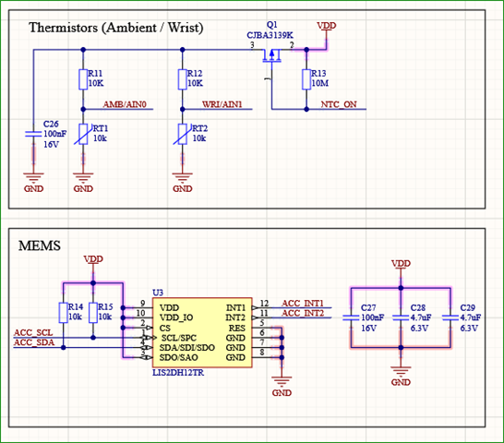
Task: Select the C28 4.7uF capacitor symbol
Action: pyautogui.click(x=401, y=317)
